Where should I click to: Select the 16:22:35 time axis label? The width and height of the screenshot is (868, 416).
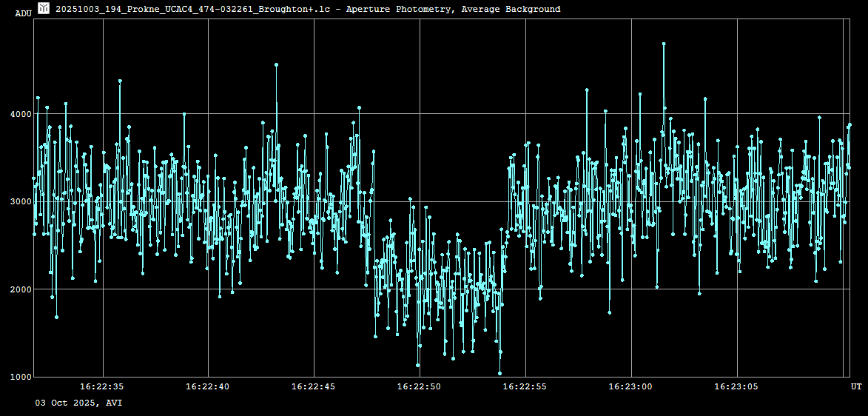coord(102,386)
